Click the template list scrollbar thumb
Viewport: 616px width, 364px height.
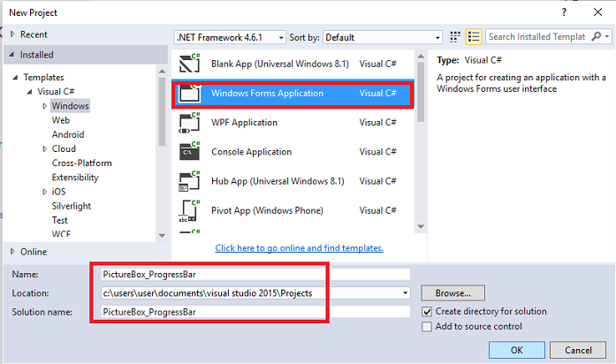(x=421, y=92)
